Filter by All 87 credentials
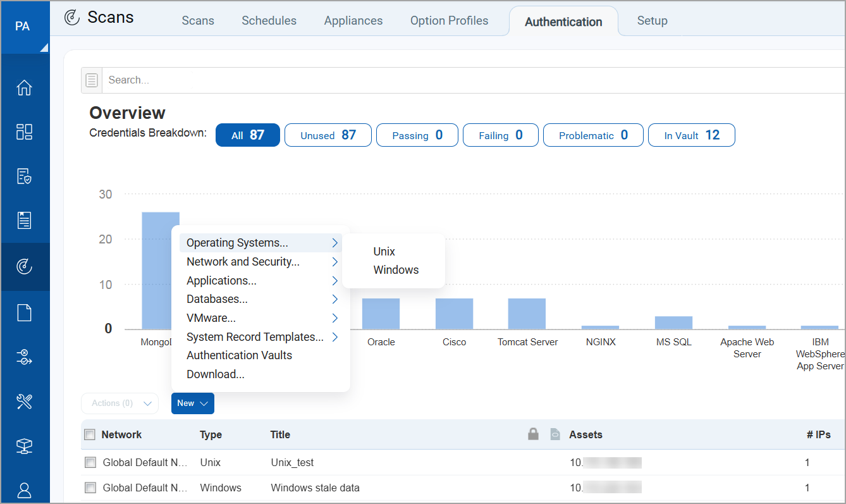The height and width of the screenshot is (504, 846). (x=248, y=135)
